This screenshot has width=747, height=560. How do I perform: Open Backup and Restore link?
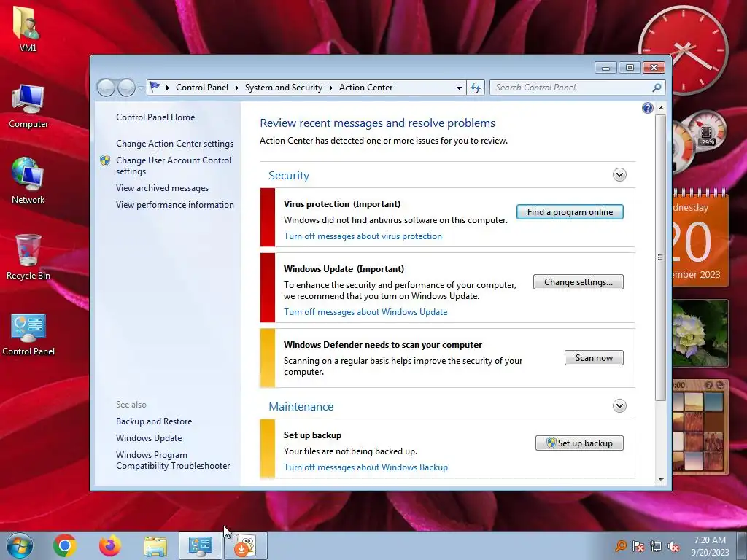pos(154,421)
